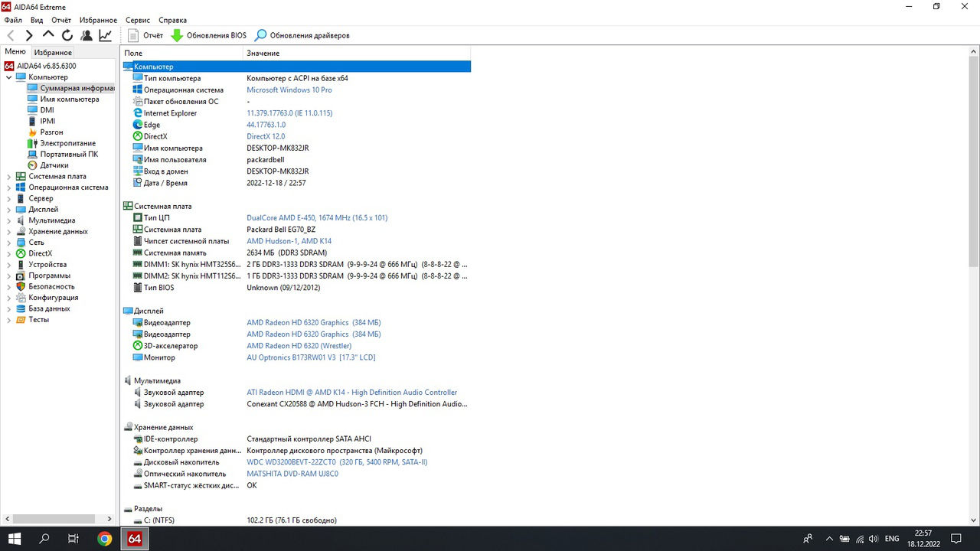Open Microsoft Windows 10 Pro link
The width and height of the screenshot is (980, 551).
coord(289,90)
